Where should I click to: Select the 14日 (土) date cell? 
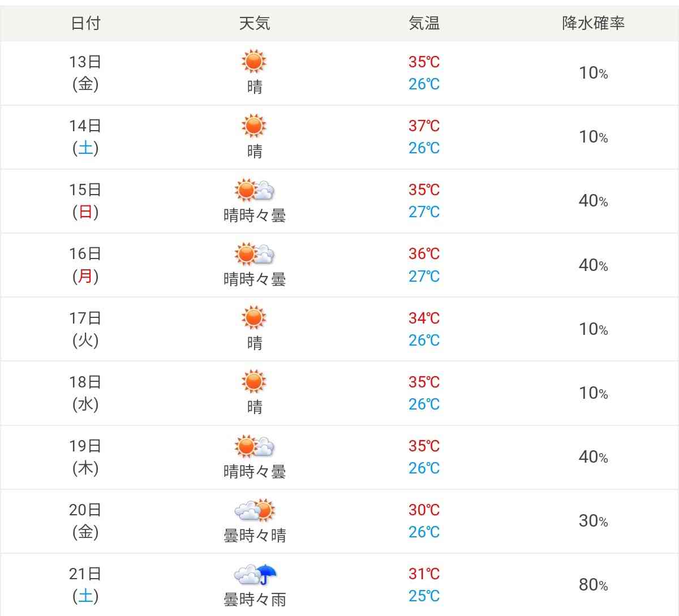pos(85,137)
